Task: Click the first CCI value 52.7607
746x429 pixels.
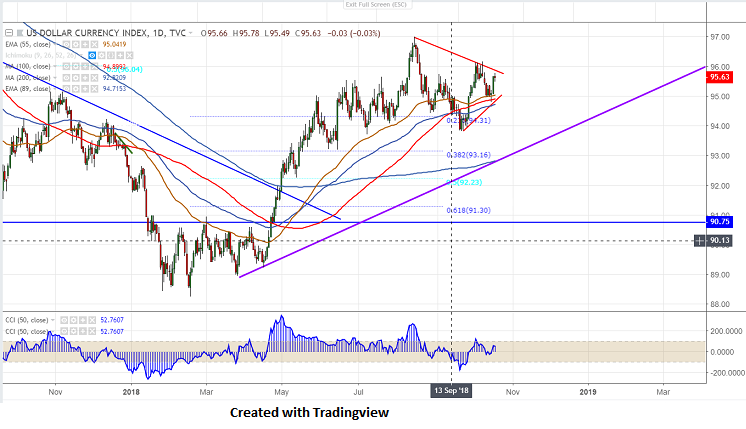Action: click(112, 320)
